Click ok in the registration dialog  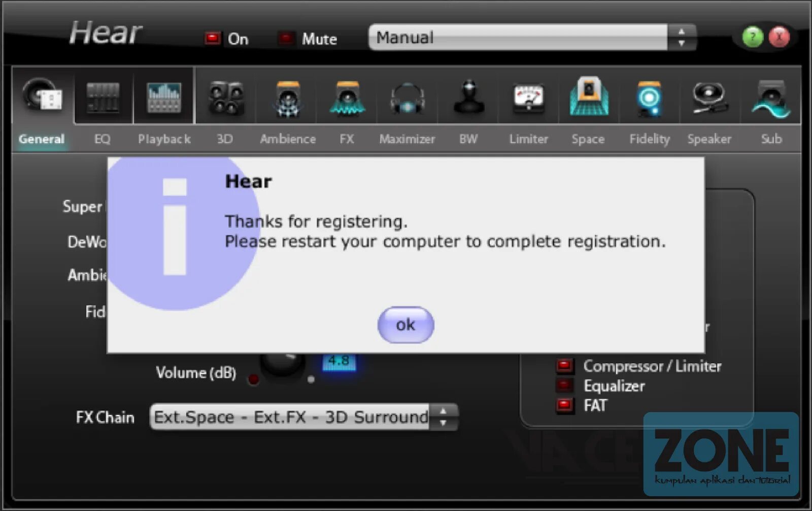coord(405,325)
